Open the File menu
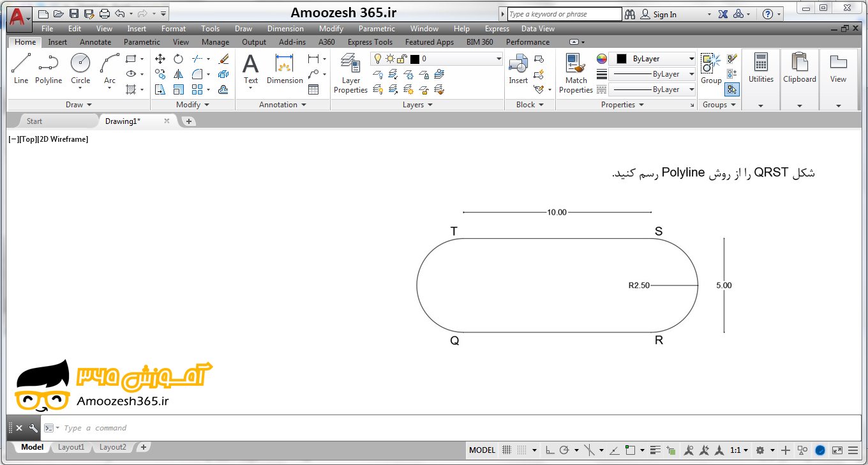Image resolution: width=868 pixels, height=465 pixels. 47,29
